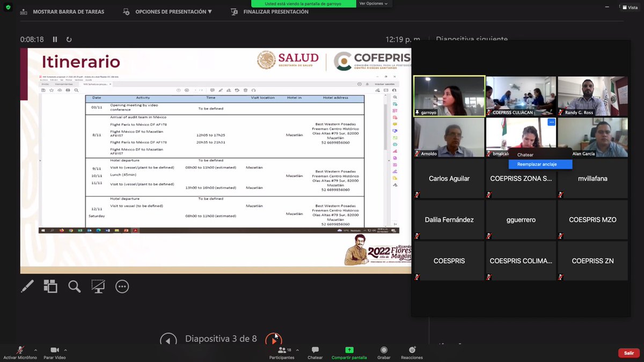The image size is (644, 362).
Task: Click muted mic icon on mvillafana tile
Action: coord(560,195)
